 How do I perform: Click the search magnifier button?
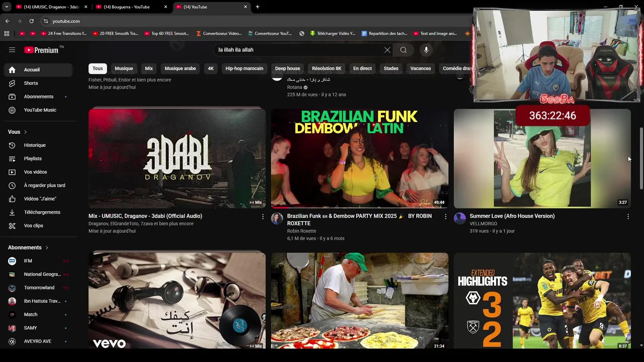pyautogui.click(x=404, y=50)
